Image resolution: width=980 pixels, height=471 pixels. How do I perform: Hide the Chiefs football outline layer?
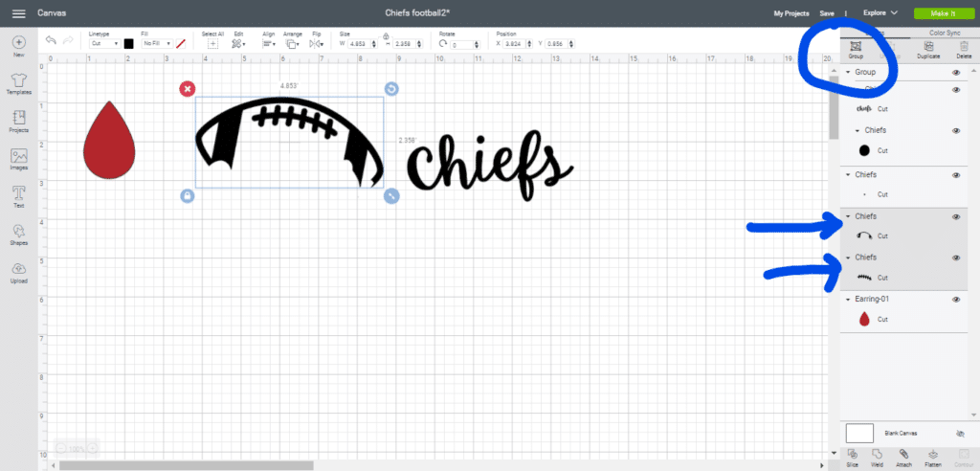956,216
